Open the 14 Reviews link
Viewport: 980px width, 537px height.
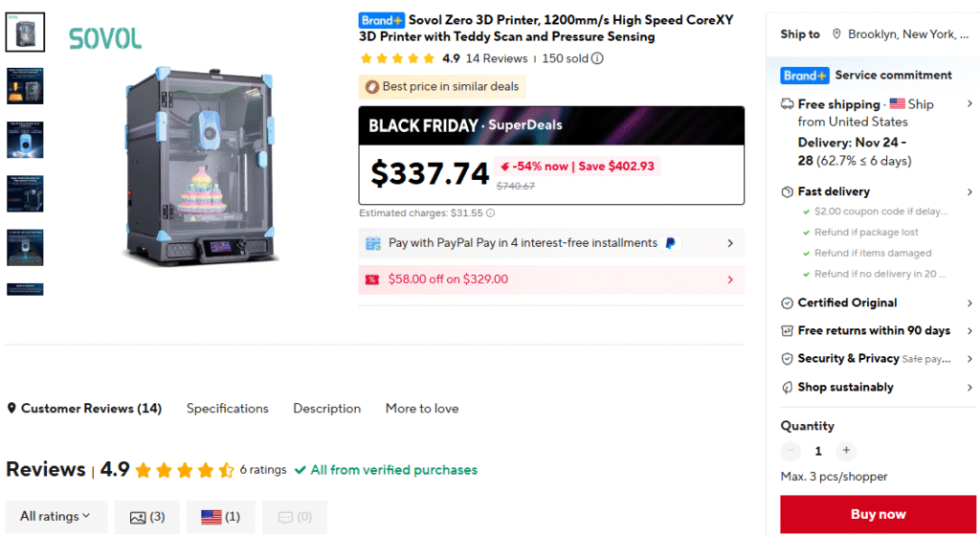point(496,58)
